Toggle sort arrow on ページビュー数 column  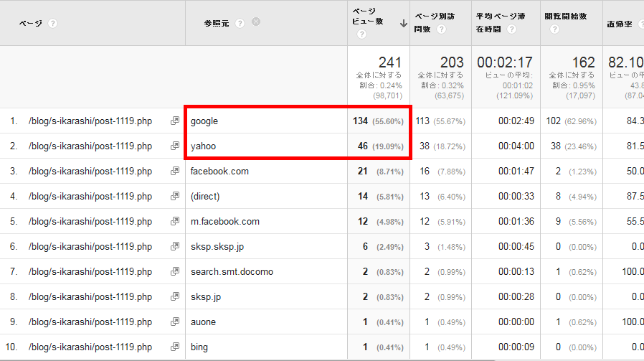[x=404, y=22]
